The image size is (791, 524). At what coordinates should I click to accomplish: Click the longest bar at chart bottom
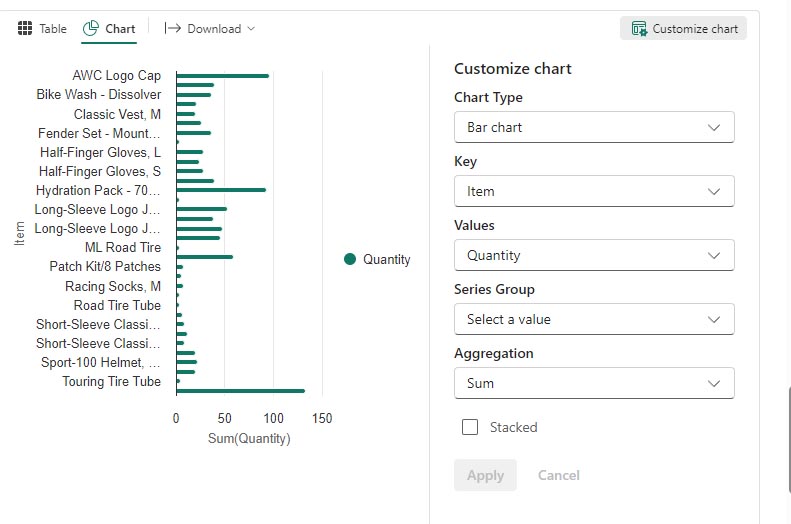[241, 391]
